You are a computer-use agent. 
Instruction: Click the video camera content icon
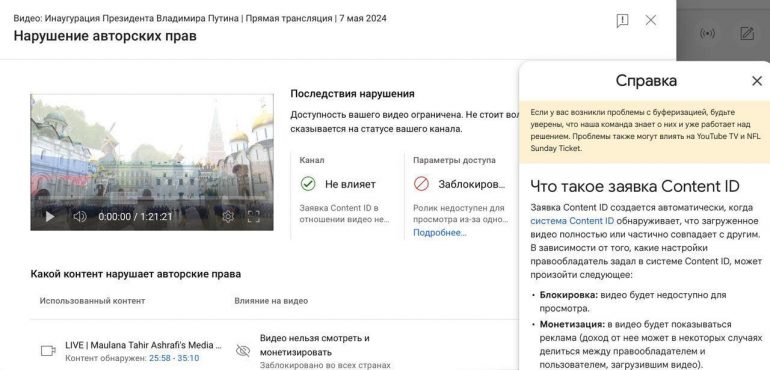click(x=48, y=350)
